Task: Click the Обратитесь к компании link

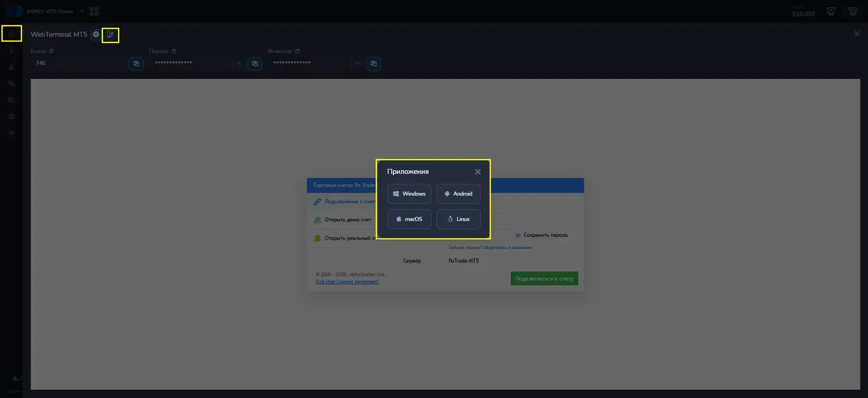Action: tap(507, 248)
